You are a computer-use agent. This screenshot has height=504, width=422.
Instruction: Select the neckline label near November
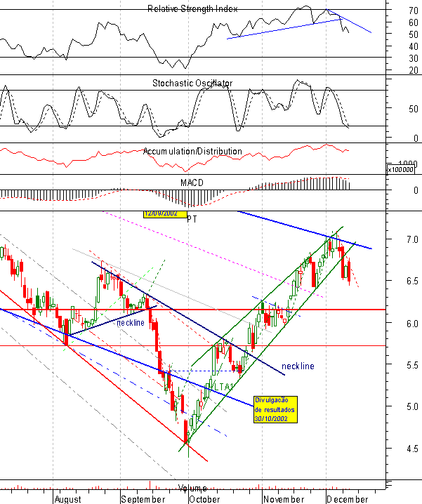298,366
